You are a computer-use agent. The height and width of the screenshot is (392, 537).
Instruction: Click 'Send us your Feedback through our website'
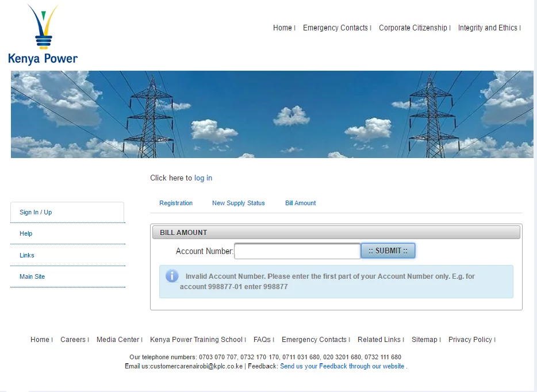342,366
